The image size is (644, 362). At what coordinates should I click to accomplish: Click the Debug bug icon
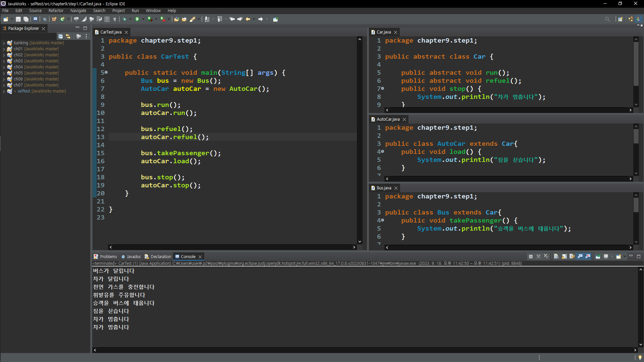pyautogui.click(x=124, y=19)
